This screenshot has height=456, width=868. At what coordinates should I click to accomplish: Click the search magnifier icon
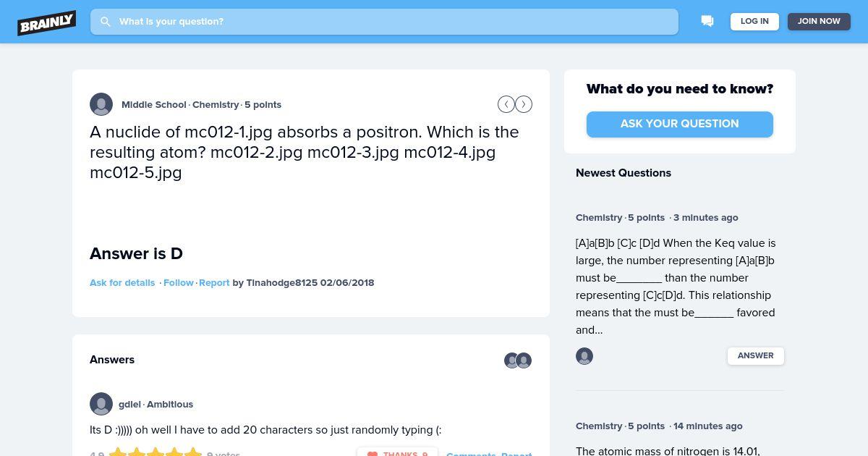106,22
